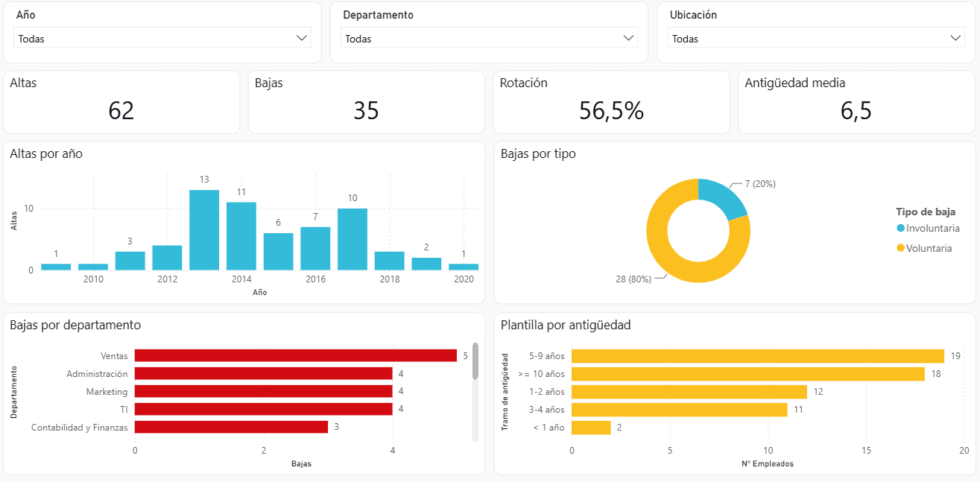Click the 2015 bar labeled 6
This screenshot has width=980, height=482.
point(278,251)
